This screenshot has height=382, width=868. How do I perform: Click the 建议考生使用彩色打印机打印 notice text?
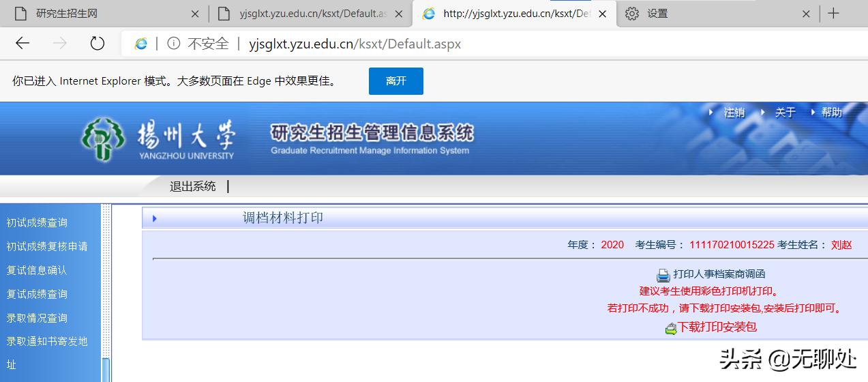708,291
